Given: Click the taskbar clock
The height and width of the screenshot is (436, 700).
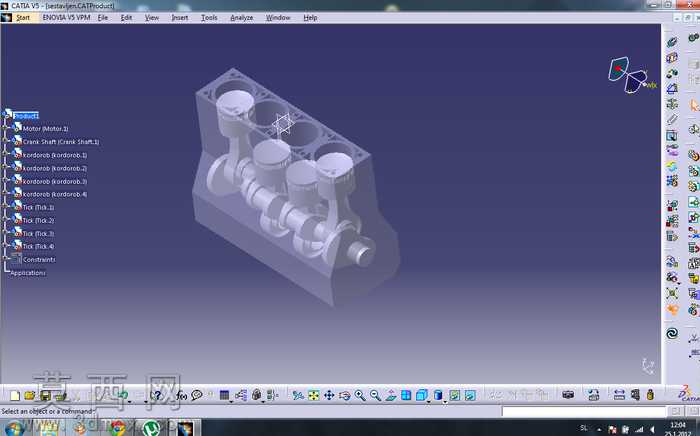Looking at the screenshot, I should [x=677, y=428].
